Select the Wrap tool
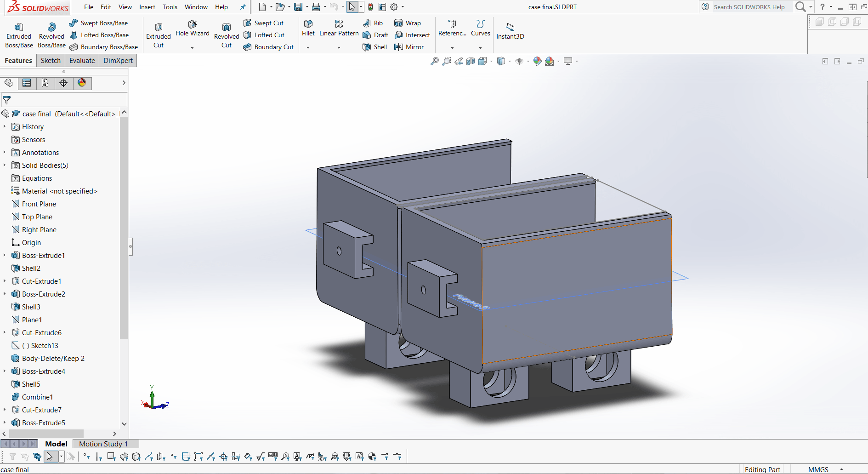Viewport: 868px width, 474px height. [x=408, y=23]
